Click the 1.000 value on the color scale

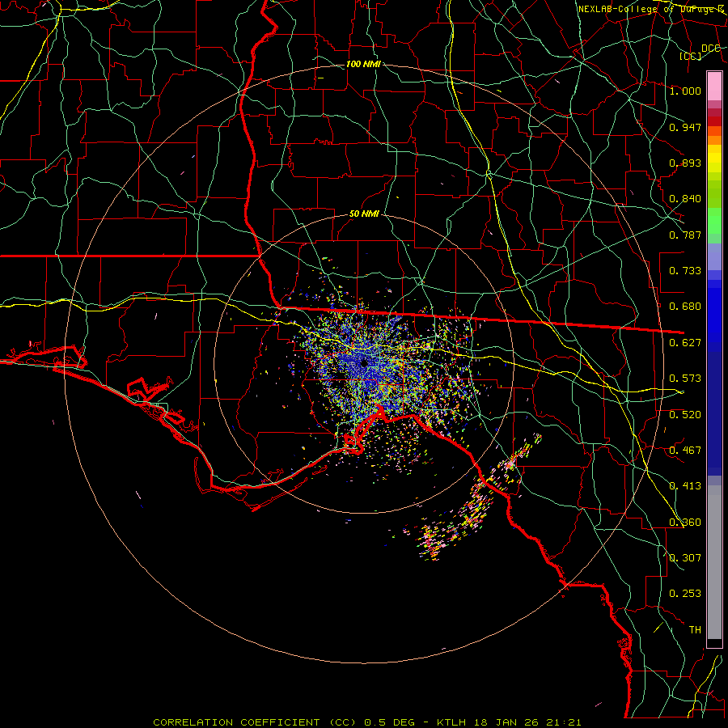pos(685,91)
